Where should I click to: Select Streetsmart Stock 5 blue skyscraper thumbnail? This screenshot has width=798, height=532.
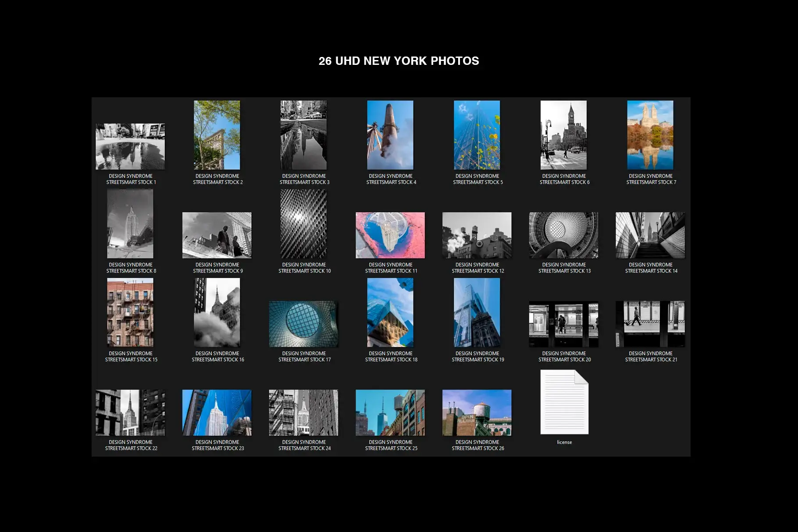click(477, 135)
